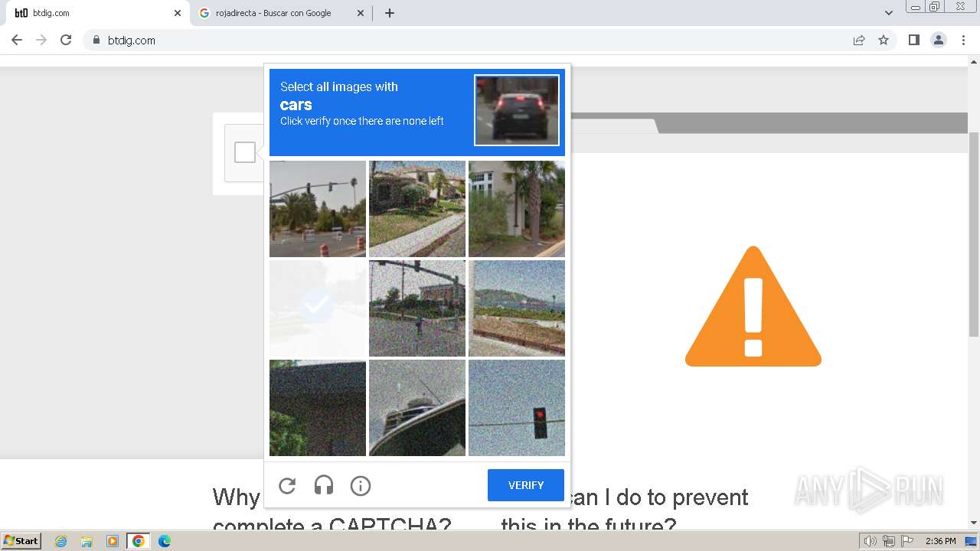Click the sample car image in header

[x=517, y=110]
